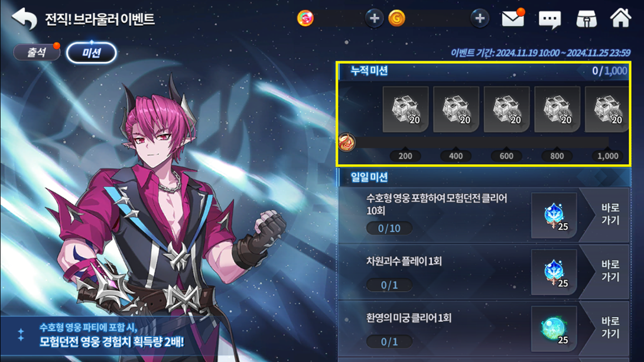644x362 pixels.
Task: Select the reward box at the 600 milestone
Action: [x=506, y=109]
